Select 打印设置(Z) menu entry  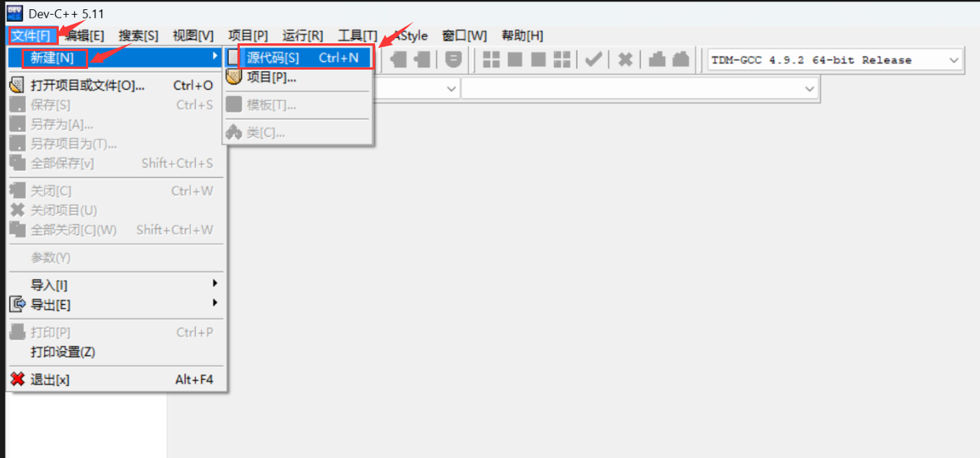coord(116,352)
